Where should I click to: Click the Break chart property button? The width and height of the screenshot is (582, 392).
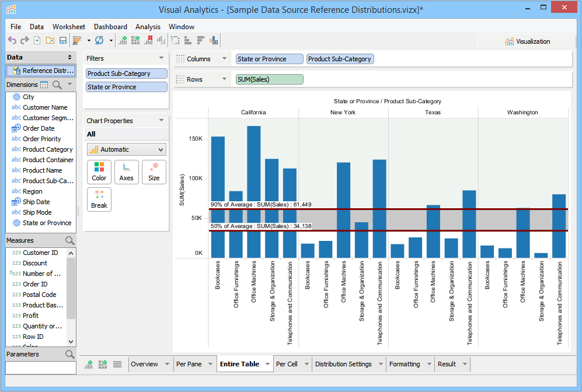(x=99, y=199)
